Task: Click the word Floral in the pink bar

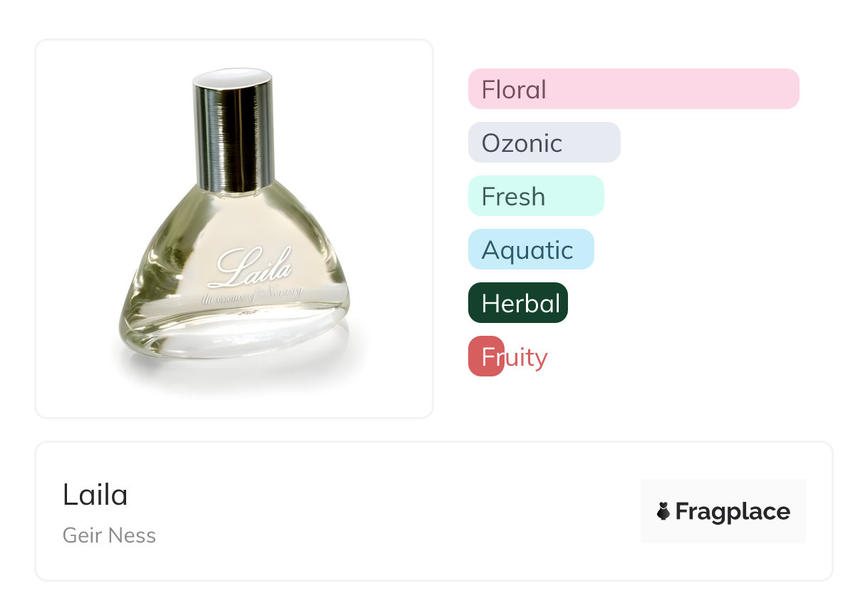Action: (513, 90)
